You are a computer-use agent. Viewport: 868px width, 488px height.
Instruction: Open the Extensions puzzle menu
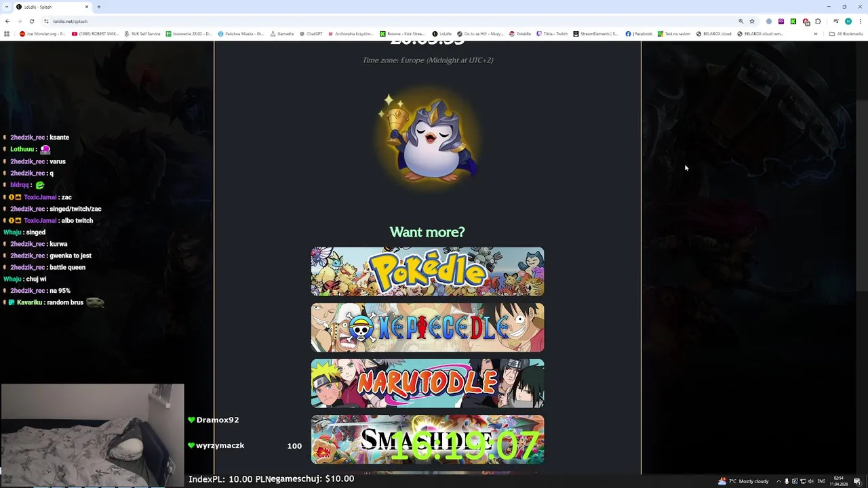(x=818, y=21)
